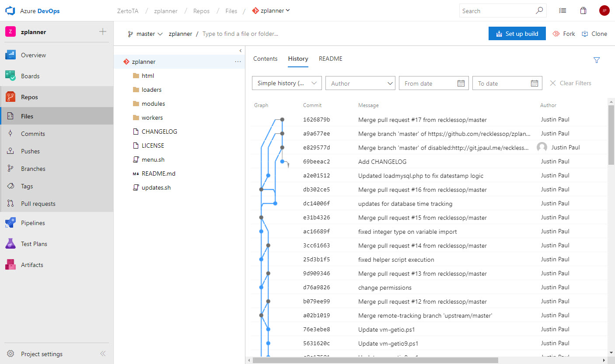Collapse the sidebar with double-chevron icon
This screenshot has height=364, width=615.
tap(103, 354)
